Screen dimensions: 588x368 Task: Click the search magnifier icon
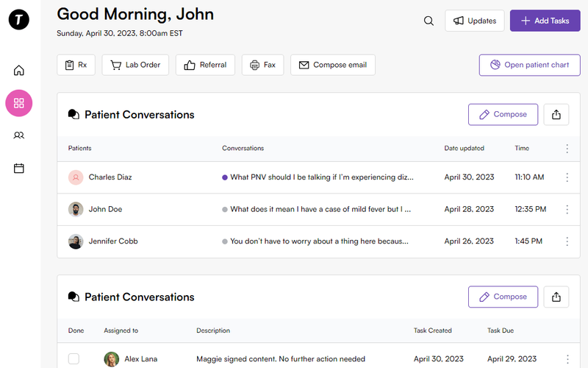[429, 21]
